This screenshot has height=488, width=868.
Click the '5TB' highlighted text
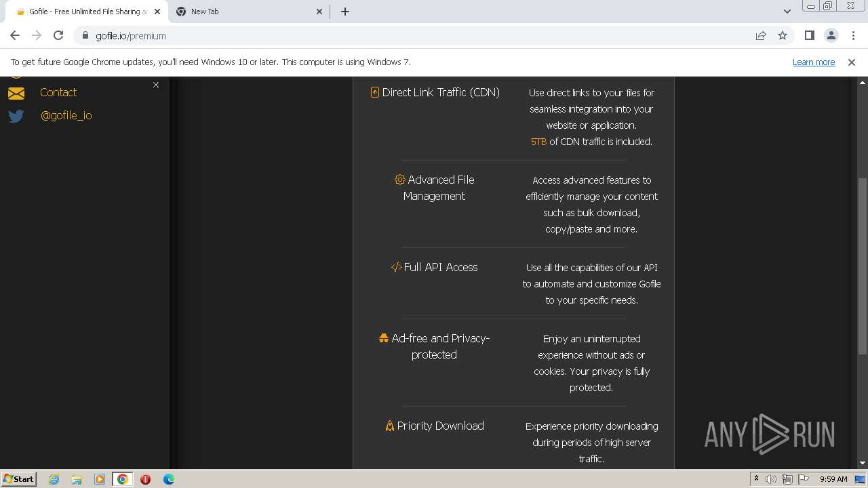(x=538, y=142)
